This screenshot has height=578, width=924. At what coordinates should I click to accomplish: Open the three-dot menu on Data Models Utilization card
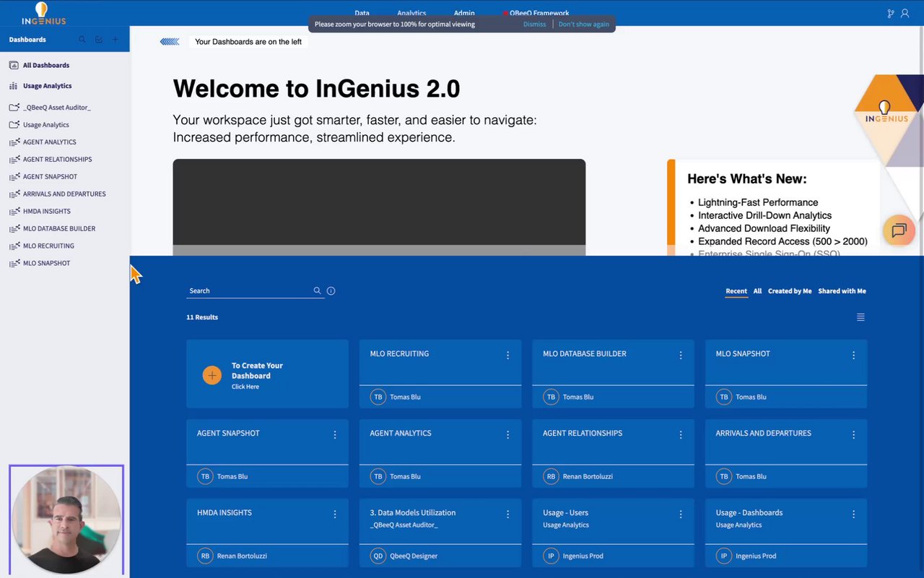[507, 514]
